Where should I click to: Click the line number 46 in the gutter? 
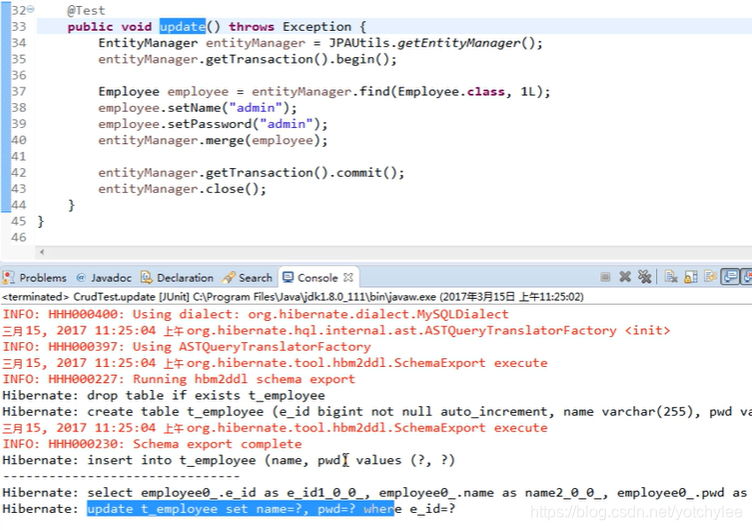coord(19,237)
